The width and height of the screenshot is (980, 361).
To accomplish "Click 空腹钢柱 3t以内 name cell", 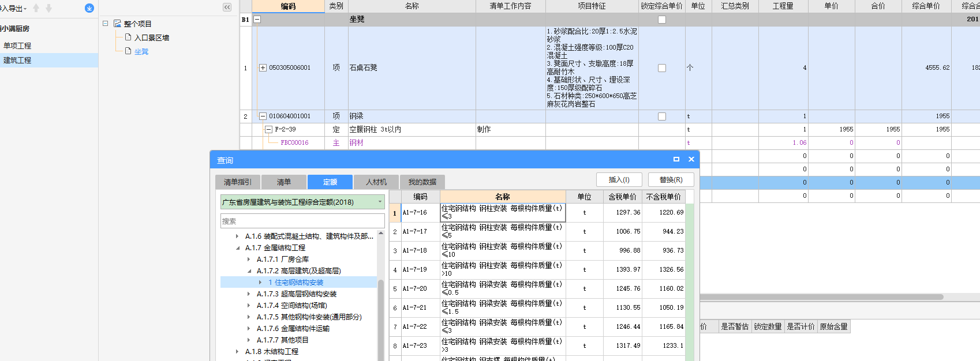I will coord(412,129).
